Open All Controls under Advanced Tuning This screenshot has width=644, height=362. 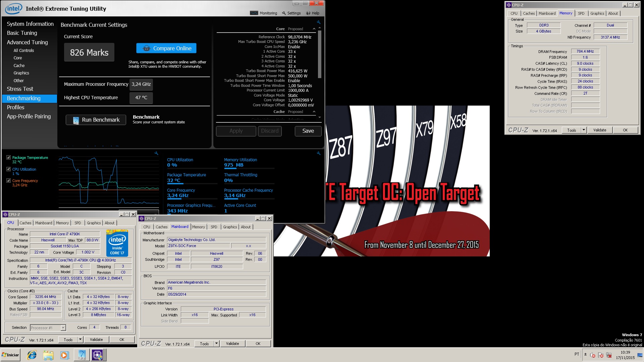(x=24, y=51)
